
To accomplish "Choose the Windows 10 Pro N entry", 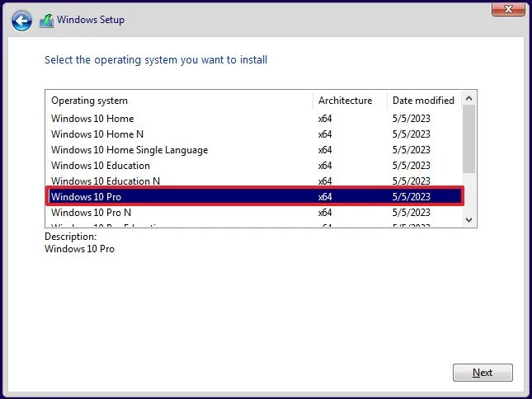I will coord(253,213).
